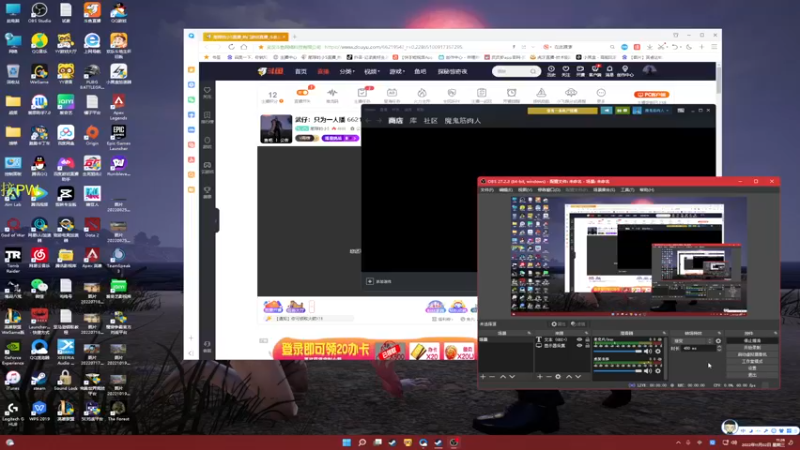
Task: Add a new source with plus icon
Action: (x=540, y=377)
